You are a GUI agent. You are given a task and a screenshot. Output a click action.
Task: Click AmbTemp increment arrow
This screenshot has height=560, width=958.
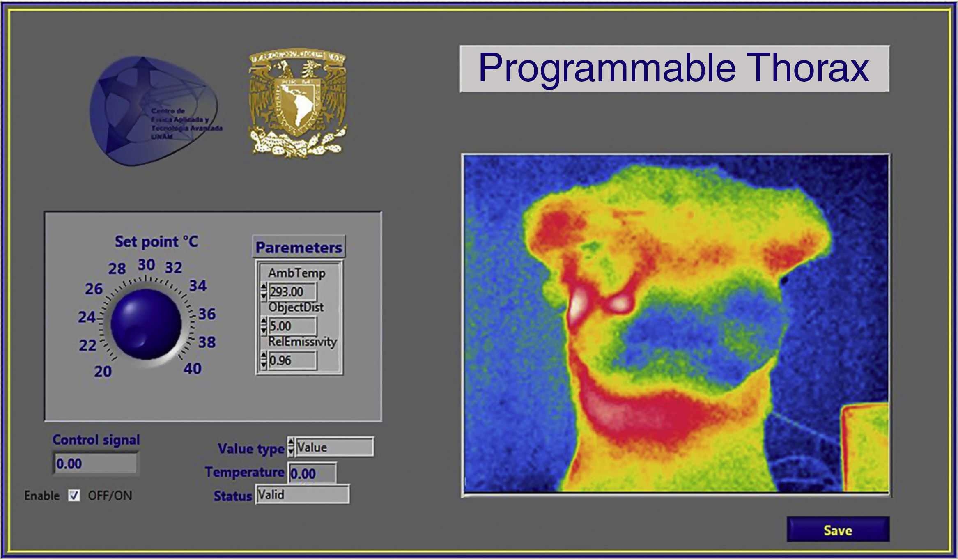click(x=264, y=287)
